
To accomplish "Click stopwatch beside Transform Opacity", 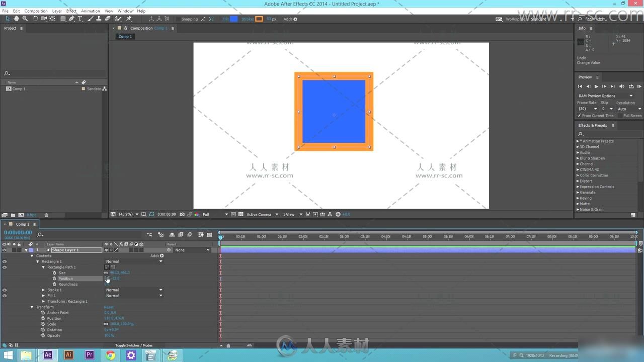I will tap(43, 335).
